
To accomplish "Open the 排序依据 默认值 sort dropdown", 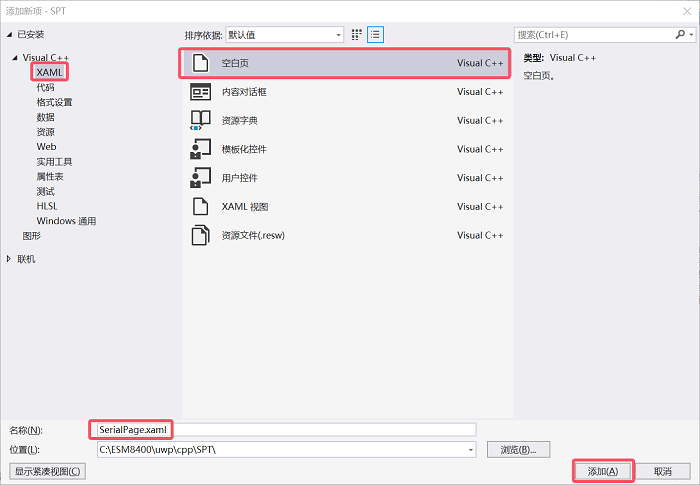I will click(284, 35).
